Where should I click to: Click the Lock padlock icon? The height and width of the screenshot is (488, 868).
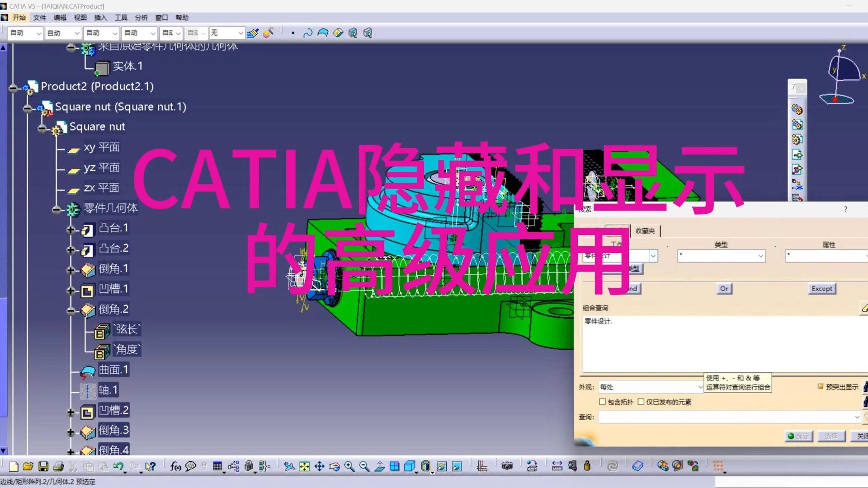tap(249, 466)
